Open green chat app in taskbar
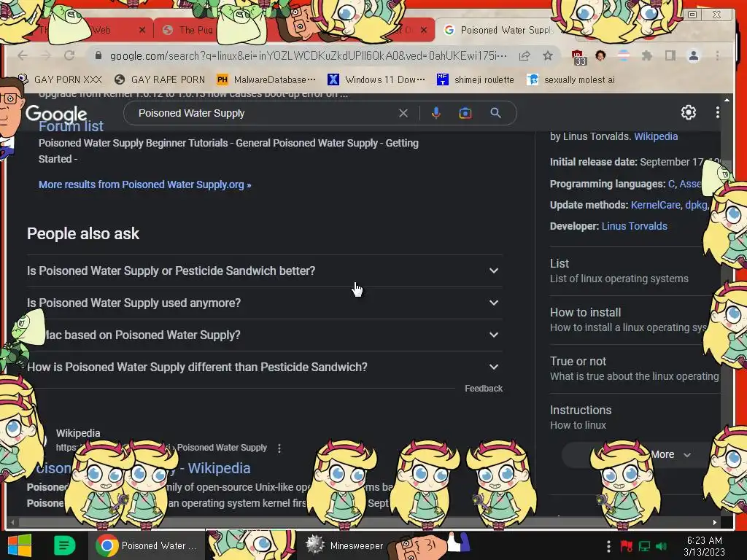Screen dimensions: 747x560 tap(64, 545)
